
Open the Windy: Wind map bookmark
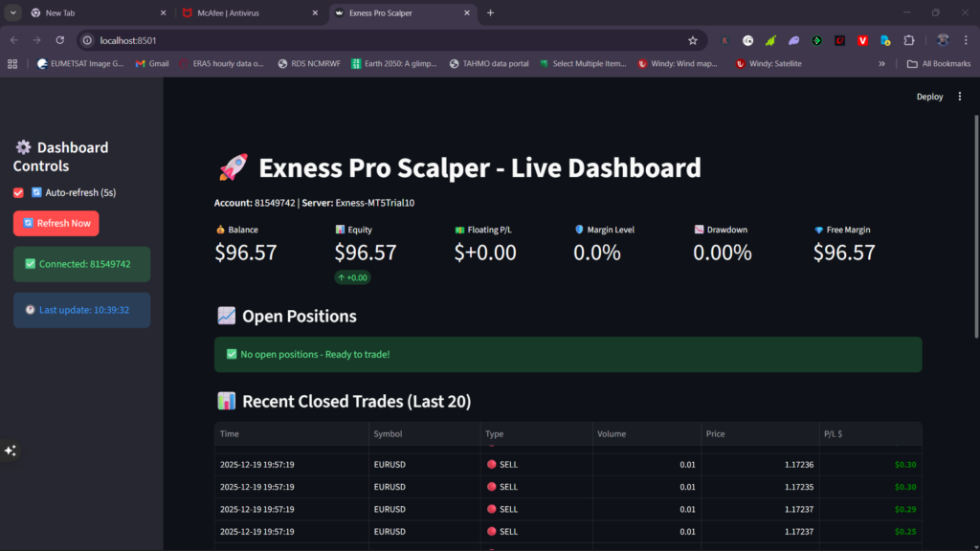678,64
